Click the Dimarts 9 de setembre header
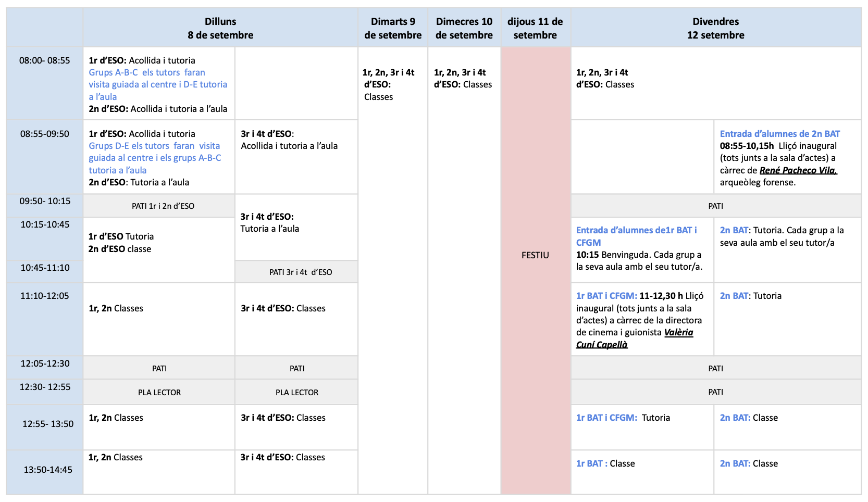 pos(393,28)
